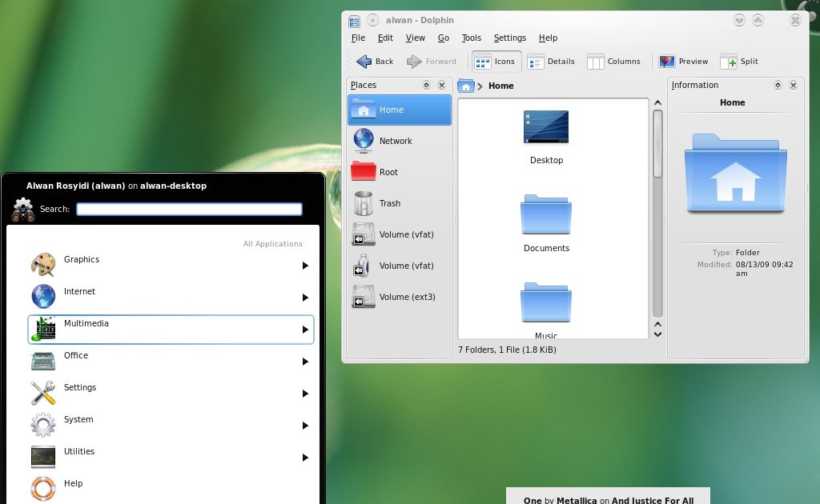Click the now playing Metallica notification
Screen dimensions: 820x504
[609, 497]
